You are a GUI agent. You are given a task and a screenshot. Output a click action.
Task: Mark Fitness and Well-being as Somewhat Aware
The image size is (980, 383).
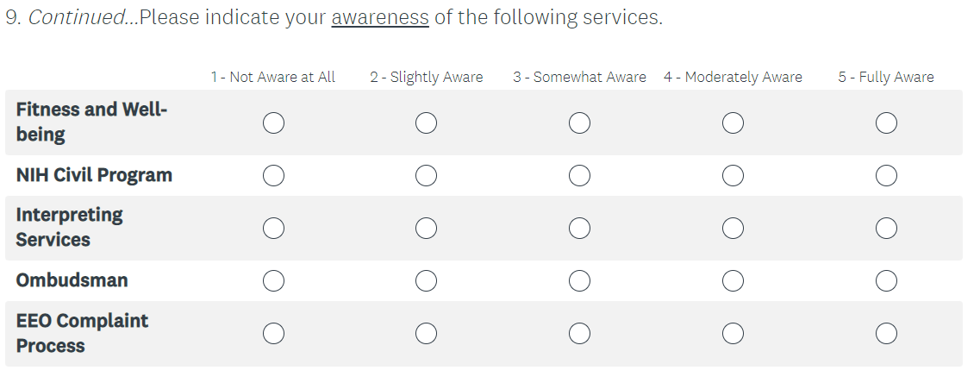coord(579,123)
